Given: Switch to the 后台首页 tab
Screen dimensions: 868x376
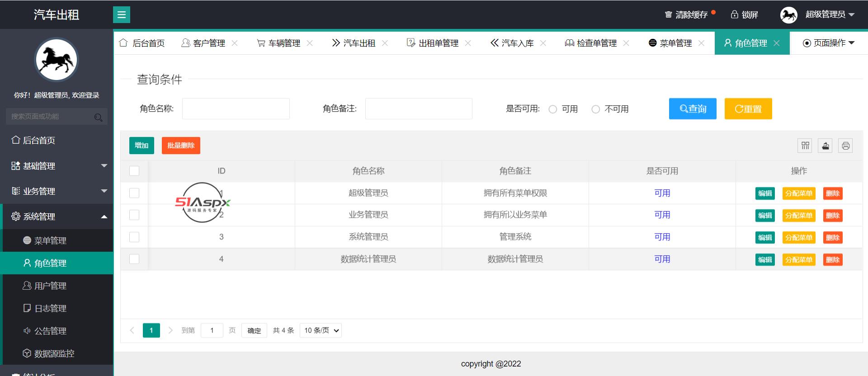Looking at the screenshot, I should click(142, 43).
